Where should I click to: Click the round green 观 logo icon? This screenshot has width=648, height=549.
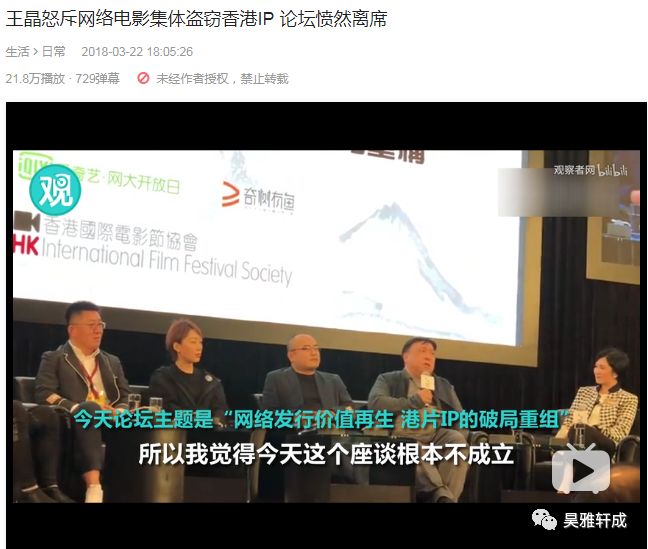55,190
